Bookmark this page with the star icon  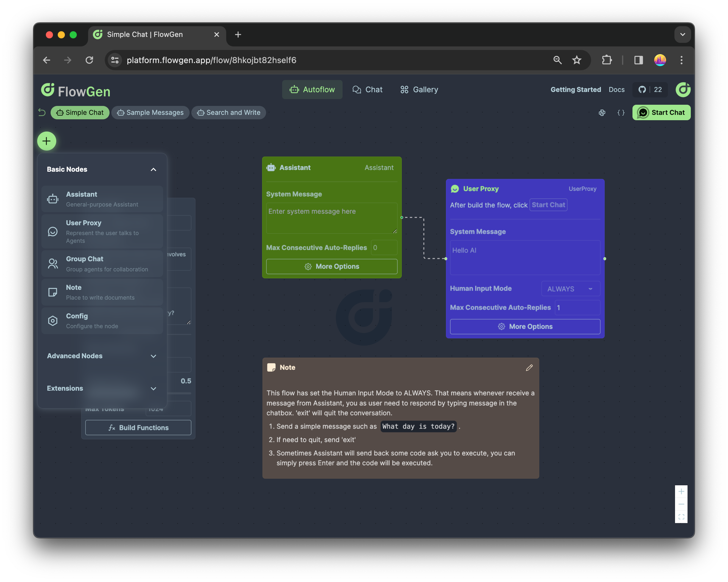click(577, 60)
